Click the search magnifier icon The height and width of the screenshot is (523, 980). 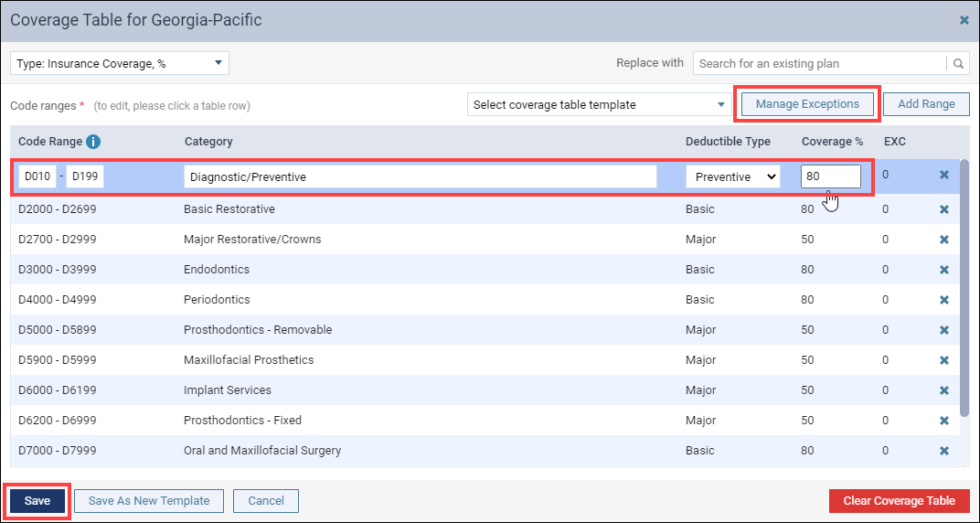[958, 63]
